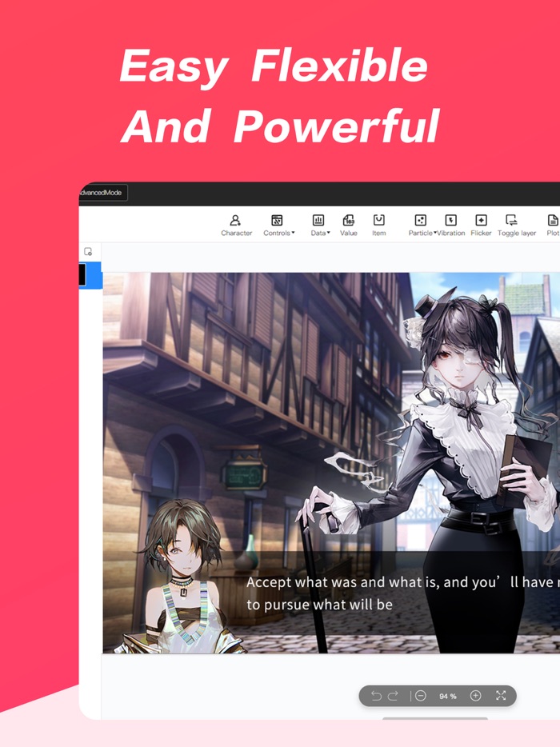Add a Vibration effect
560x747 pixels.
click(x=450, y=225)
